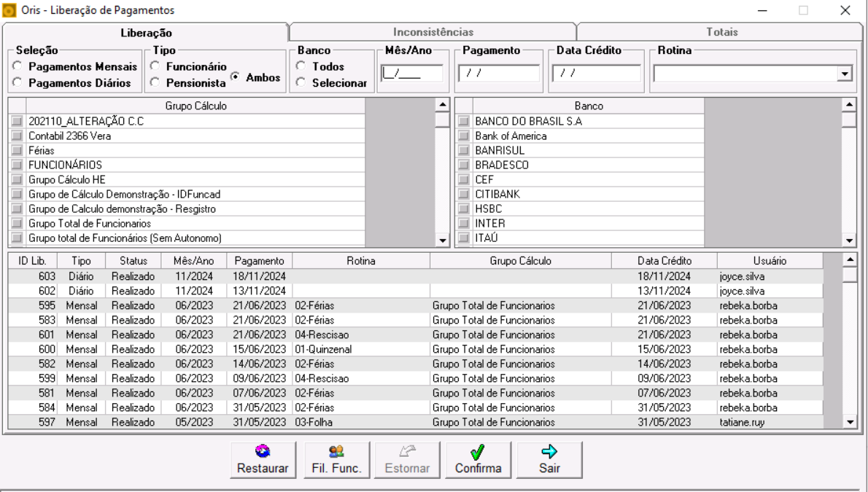Check the CEF bank checkbox
868x492 pixels.
464,180
